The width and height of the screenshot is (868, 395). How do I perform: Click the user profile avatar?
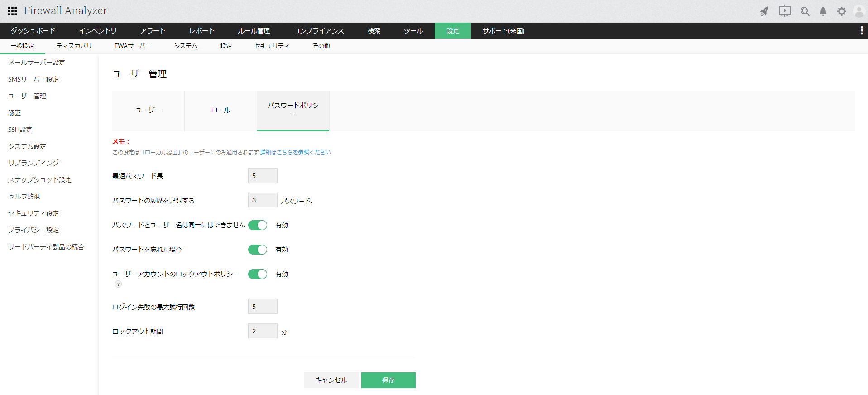tap(859, 11)
